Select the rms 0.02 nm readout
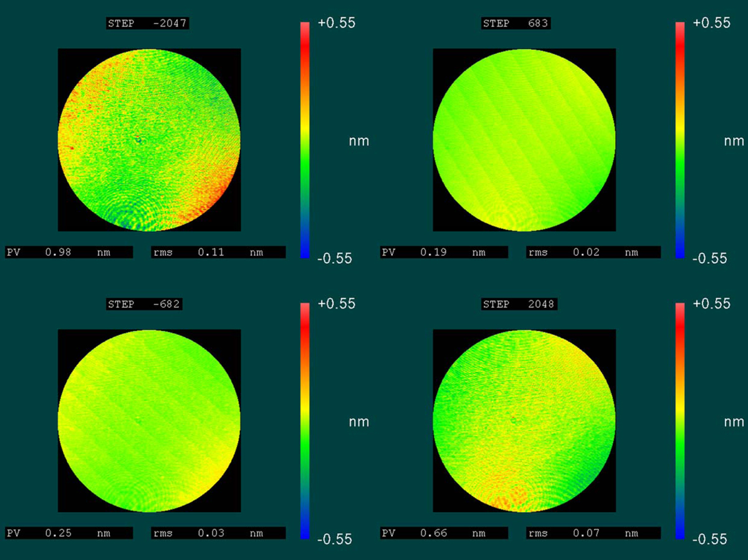This screenshot has height=560, width=748. pos(593,253)
